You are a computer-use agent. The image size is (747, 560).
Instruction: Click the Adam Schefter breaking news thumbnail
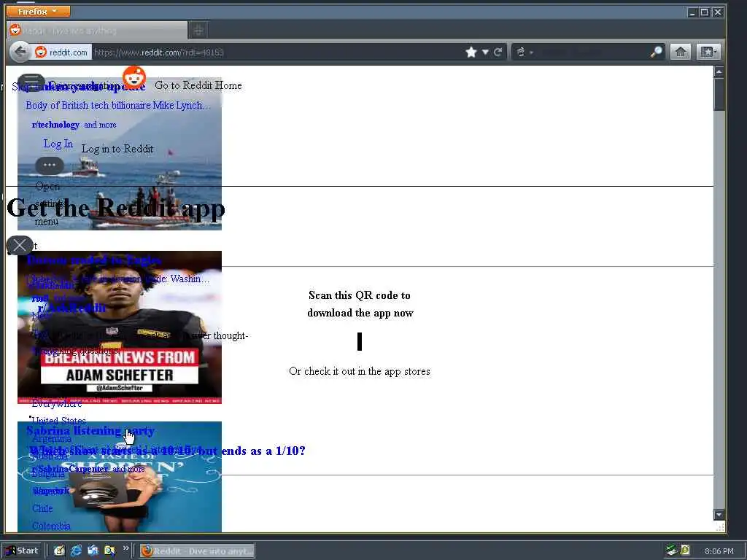120,327
